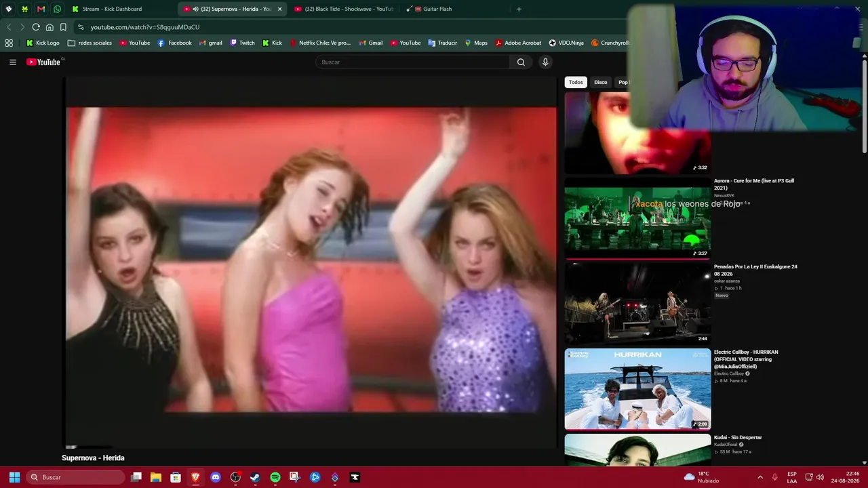This screenshot has width=868, height=488.
Task: Close the Supernova - Herida tab
Action: (x=279, y=9)
